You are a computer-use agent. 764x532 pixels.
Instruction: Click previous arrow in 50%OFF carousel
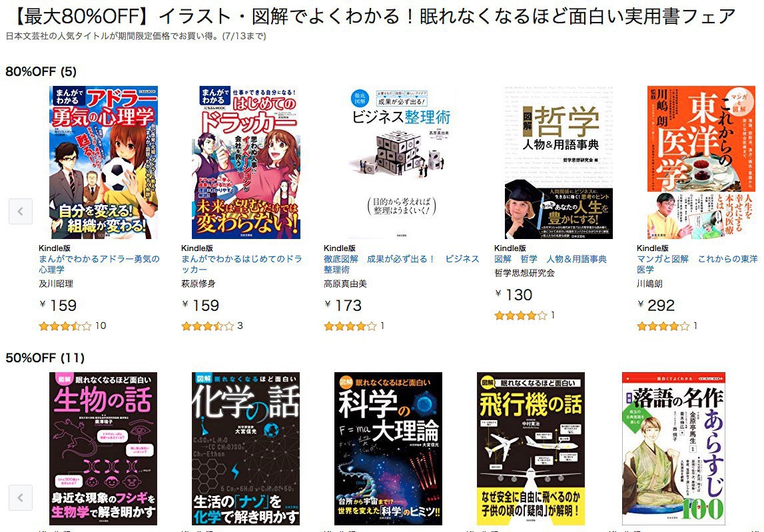pyautogui.click(x=21, y=497)
